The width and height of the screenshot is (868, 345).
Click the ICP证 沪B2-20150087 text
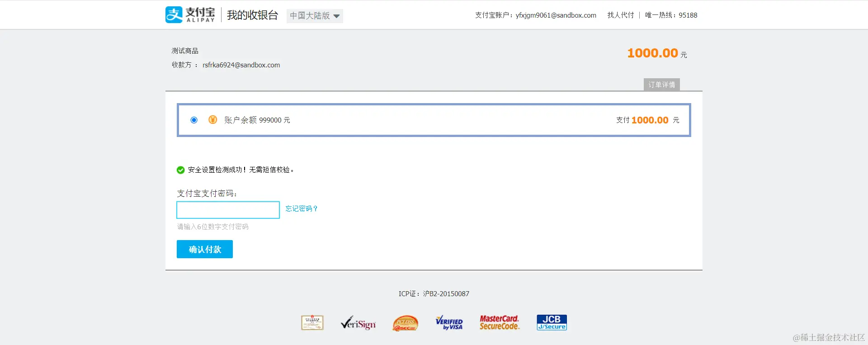(434, 294)
